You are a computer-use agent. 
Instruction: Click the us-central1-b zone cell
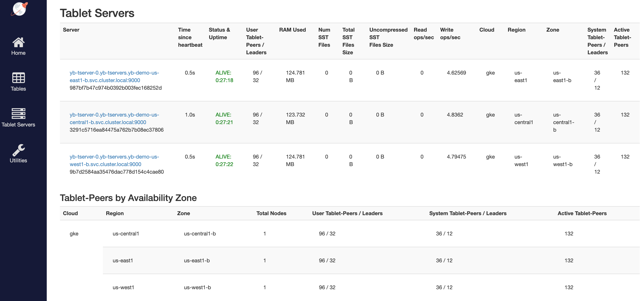[199, 234]
